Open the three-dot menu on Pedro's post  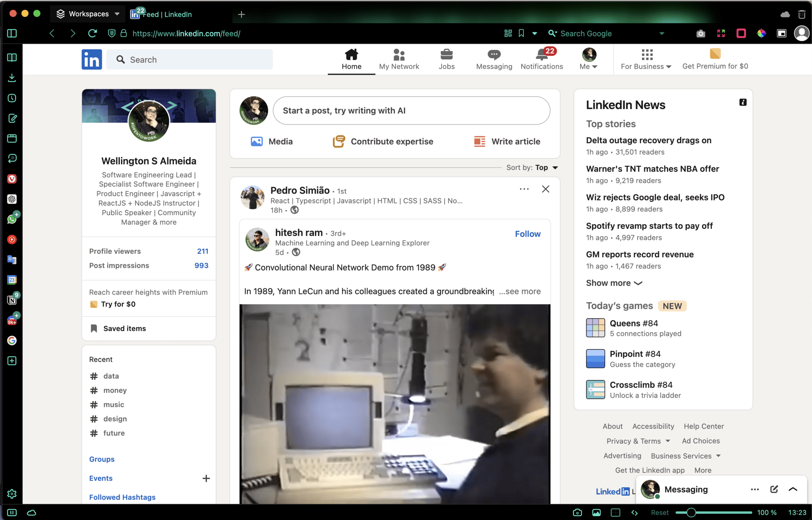pos(524,189)
